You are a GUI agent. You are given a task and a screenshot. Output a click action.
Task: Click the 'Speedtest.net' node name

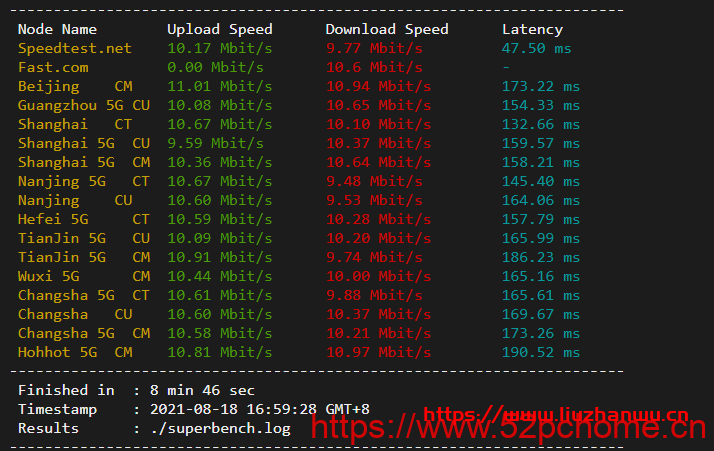click(x=75, y=48)
